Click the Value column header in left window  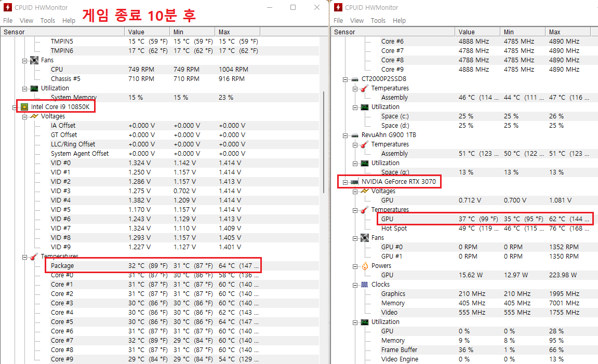click(x=147, y=32)
